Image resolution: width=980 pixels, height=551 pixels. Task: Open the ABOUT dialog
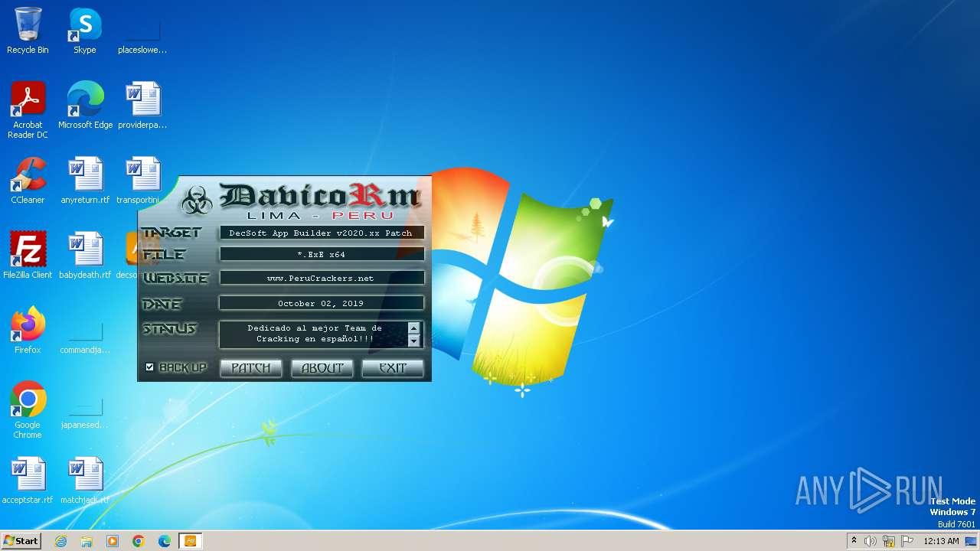tap(322, 368)
